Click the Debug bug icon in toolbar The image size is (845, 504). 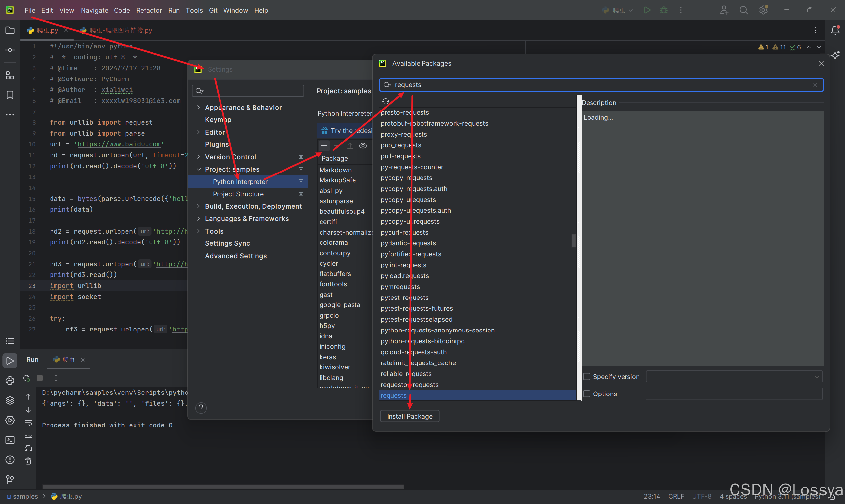664,10
